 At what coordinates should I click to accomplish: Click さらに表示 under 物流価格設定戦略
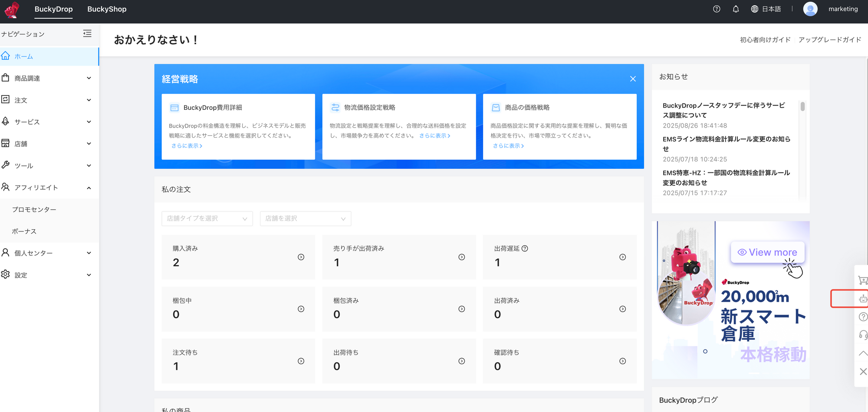point(434,136)
